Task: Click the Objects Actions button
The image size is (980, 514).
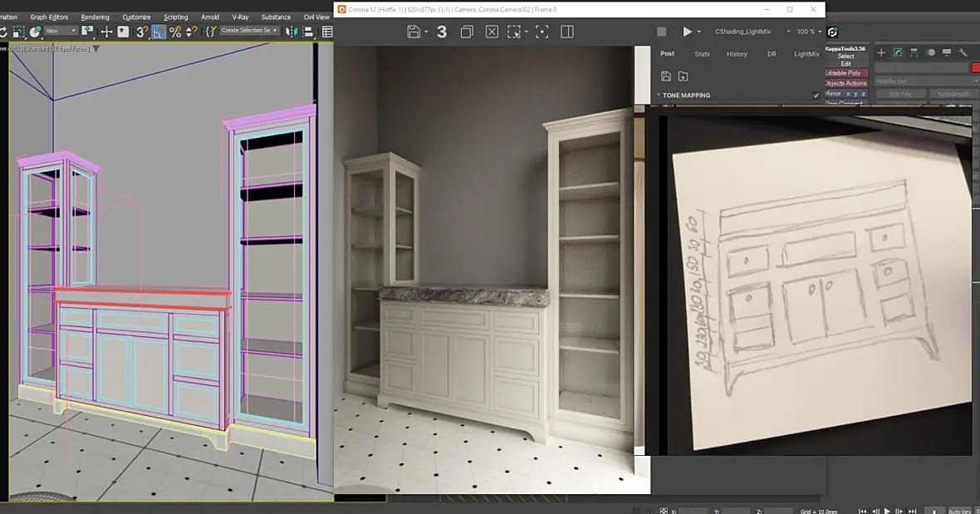Action: 845,83
